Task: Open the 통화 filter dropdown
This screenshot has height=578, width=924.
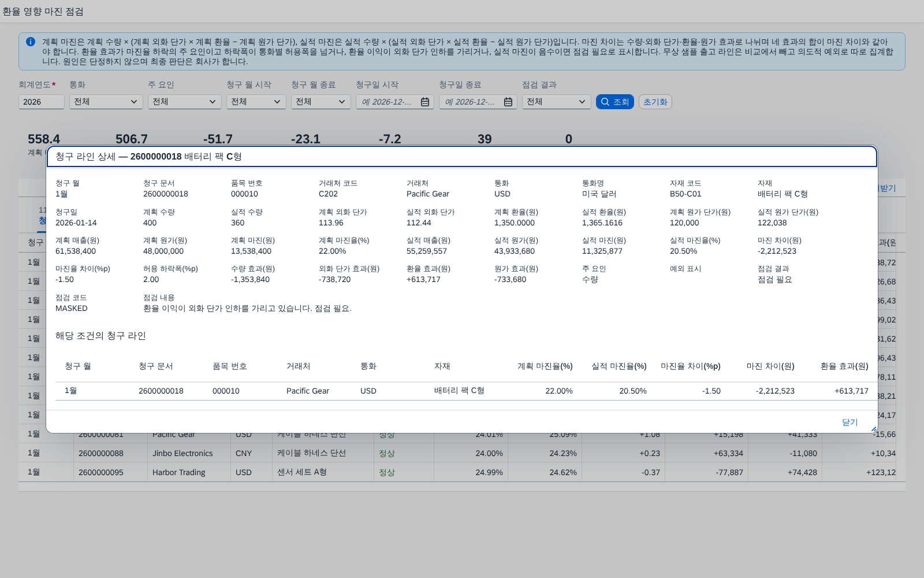Action: click(x=106, y=102)
